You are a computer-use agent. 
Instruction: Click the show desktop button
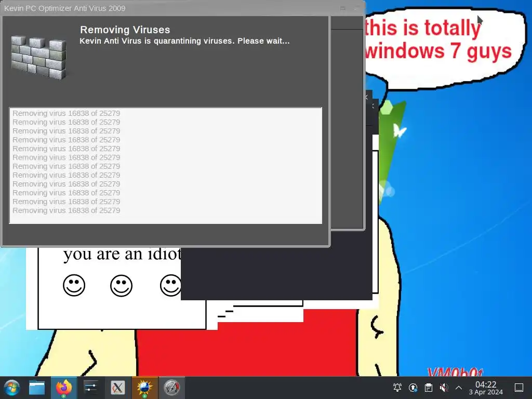(x=519, y=388)
